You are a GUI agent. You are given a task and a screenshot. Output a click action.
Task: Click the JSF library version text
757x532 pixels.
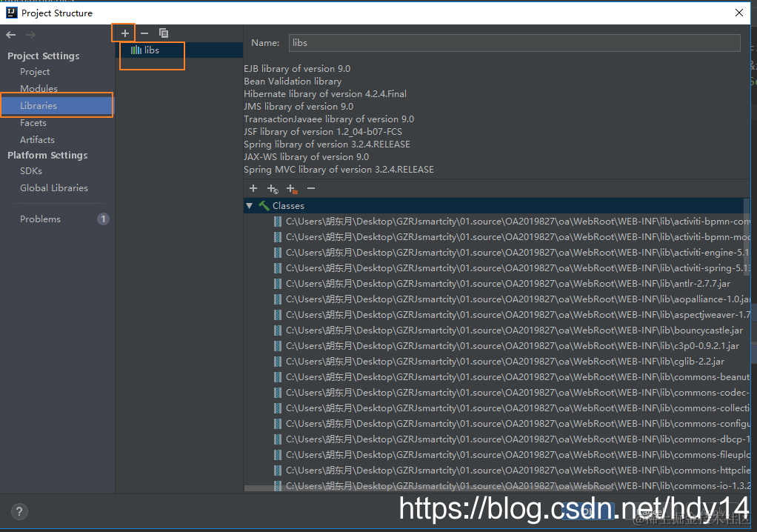tap(322, 132)
